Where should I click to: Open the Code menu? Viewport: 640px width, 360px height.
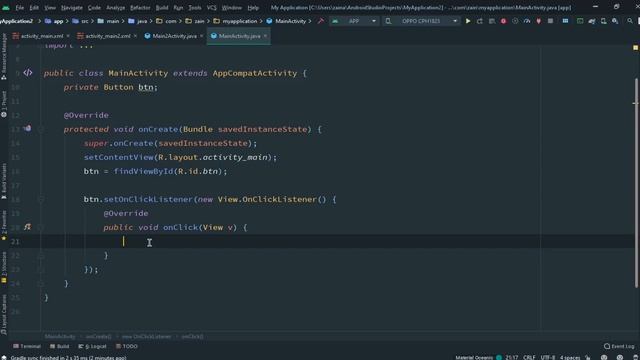[94, 7]
